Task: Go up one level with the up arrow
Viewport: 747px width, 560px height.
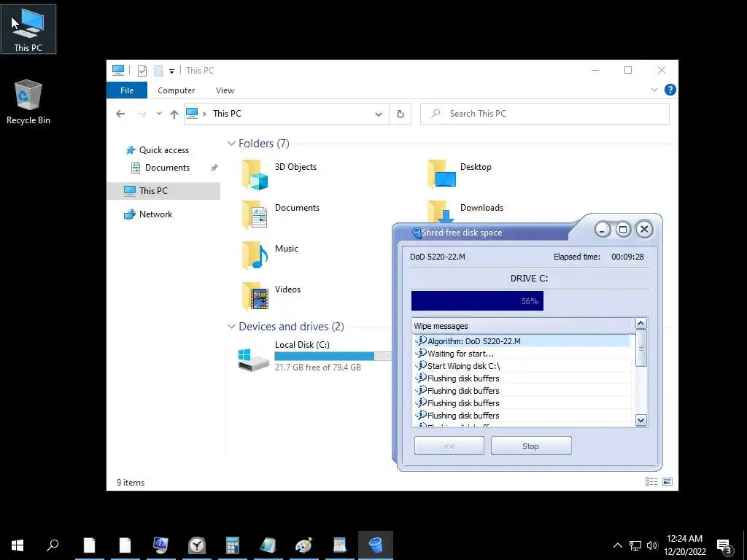Action: pyautogui.click(x=174, y=114)
